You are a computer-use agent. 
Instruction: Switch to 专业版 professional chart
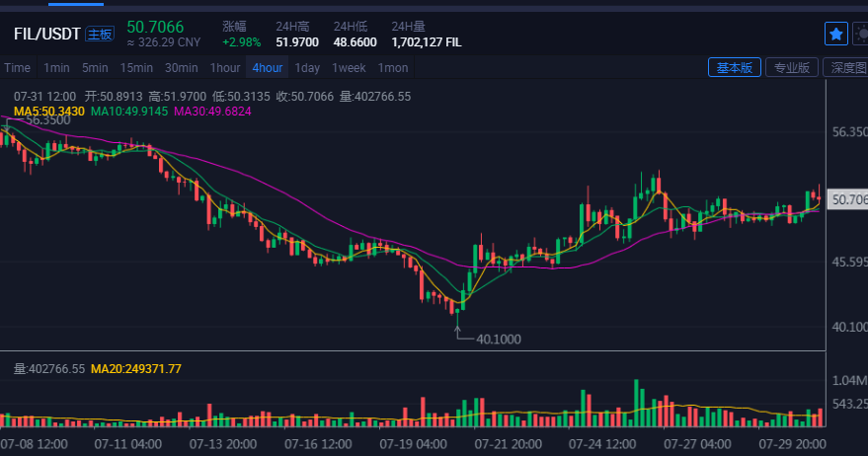click(791, 68)
